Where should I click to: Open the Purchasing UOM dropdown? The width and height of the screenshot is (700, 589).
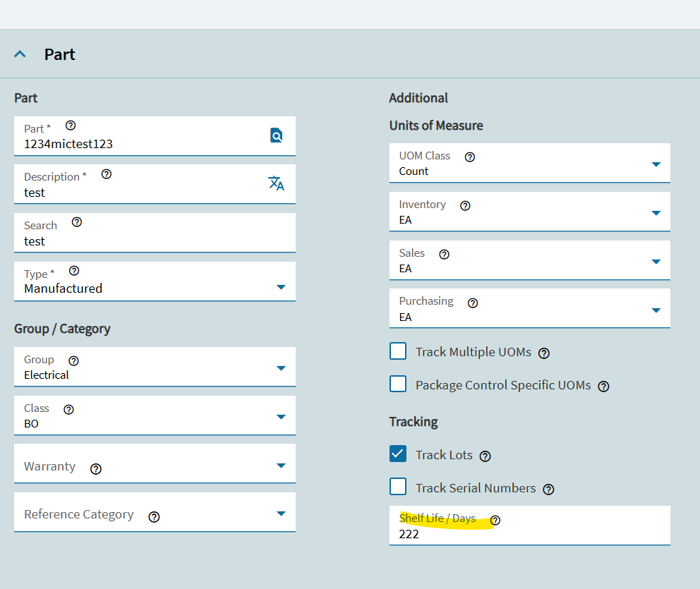point(529,308)
